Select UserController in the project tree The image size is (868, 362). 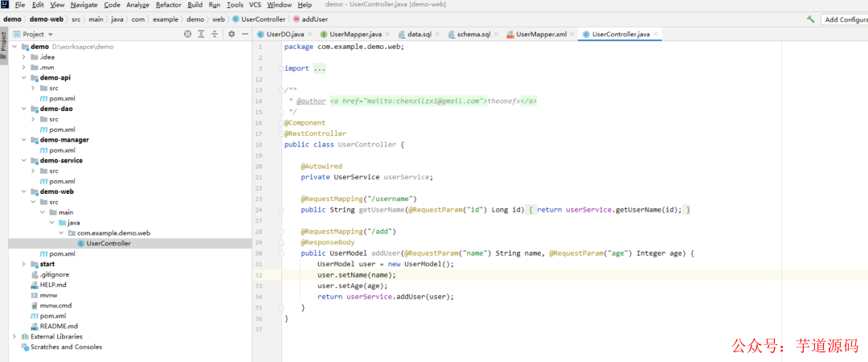click(108, 244)
